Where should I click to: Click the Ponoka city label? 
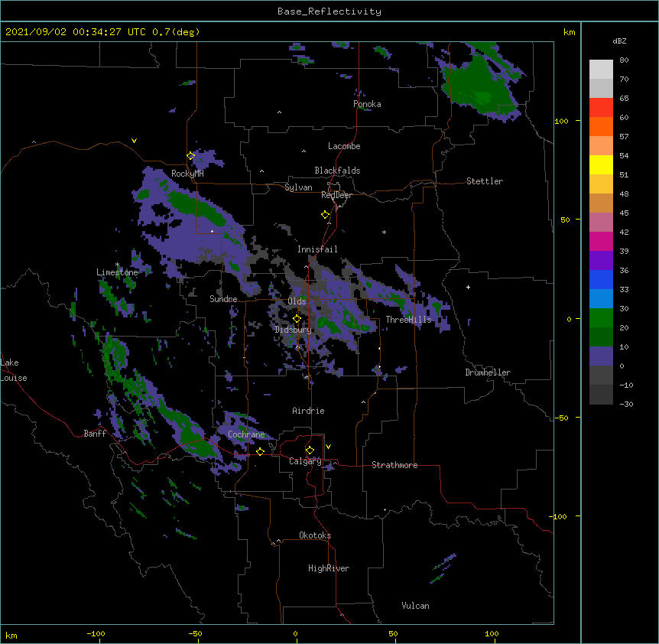pos(367,104)
